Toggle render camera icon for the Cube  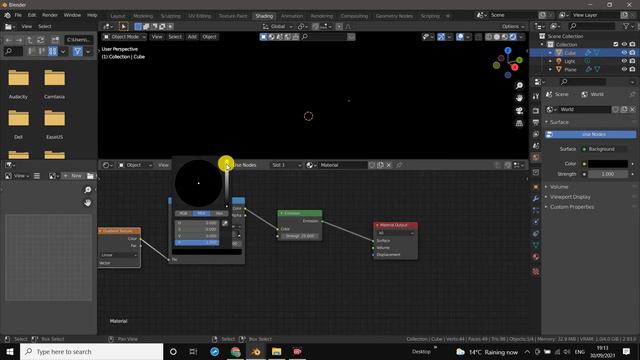632,53
